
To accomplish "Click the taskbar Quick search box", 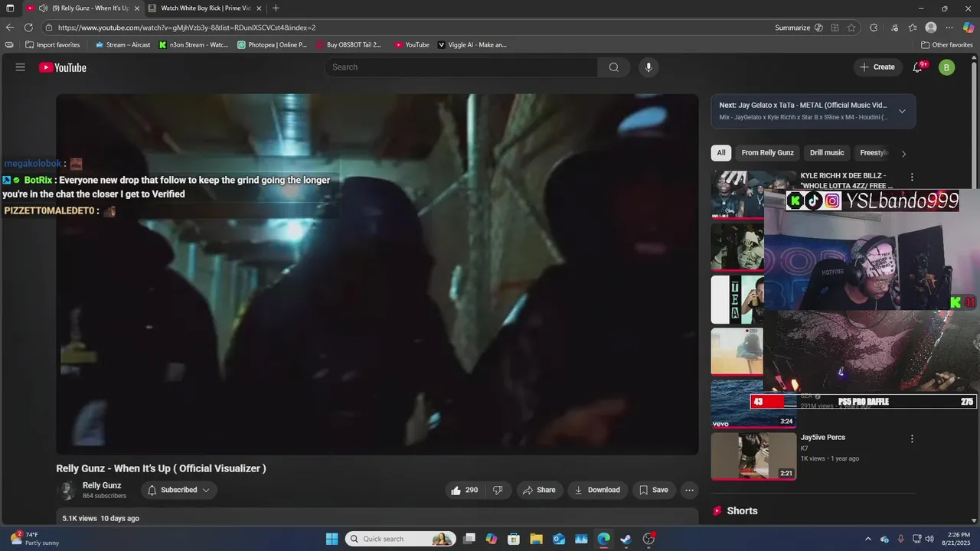I will 400,539.
